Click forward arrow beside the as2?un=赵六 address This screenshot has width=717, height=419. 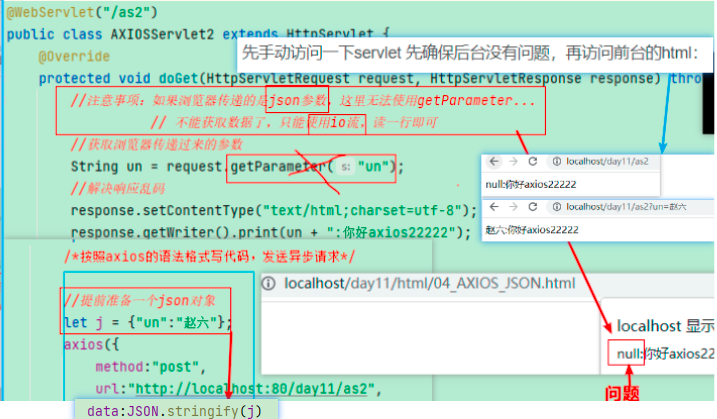(513, 207)
